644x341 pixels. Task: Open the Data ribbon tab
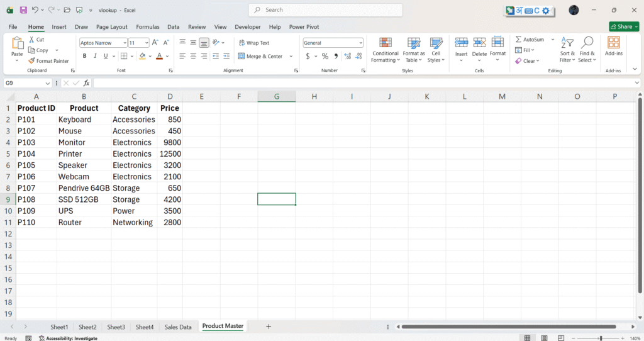174,26
